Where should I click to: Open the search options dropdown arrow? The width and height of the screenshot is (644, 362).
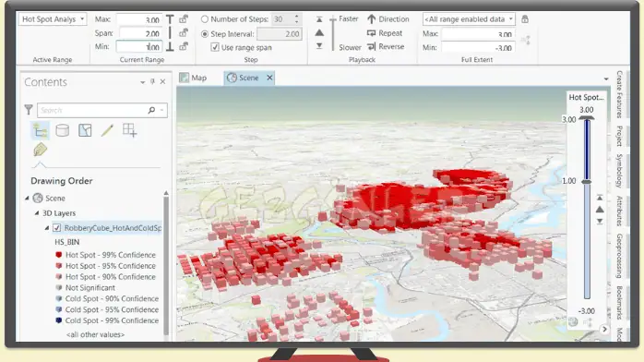point(161,110)
